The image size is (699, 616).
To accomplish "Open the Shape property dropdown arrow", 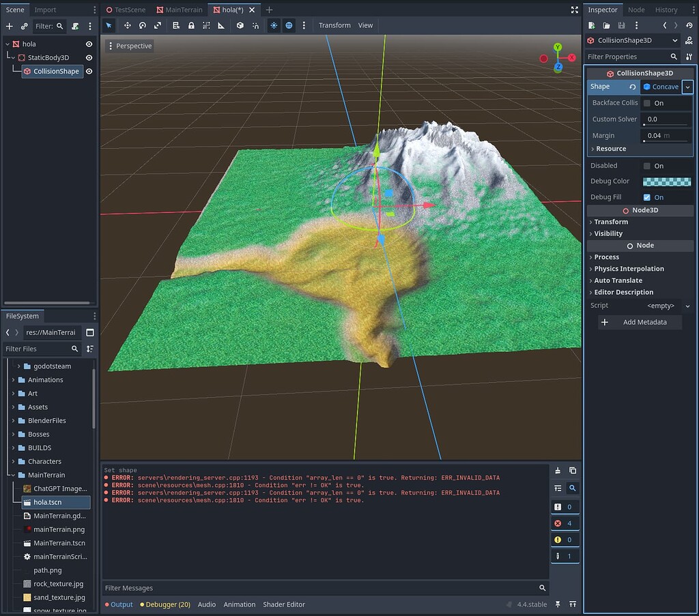I will [x=687, y=87].
